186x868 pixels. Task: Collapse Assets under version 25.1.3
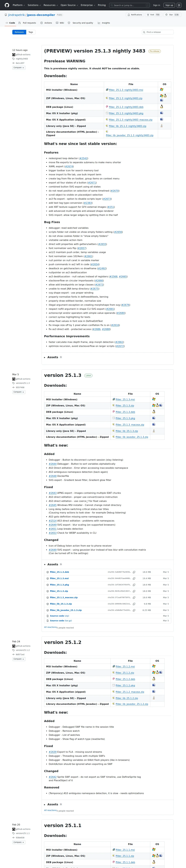53,564
